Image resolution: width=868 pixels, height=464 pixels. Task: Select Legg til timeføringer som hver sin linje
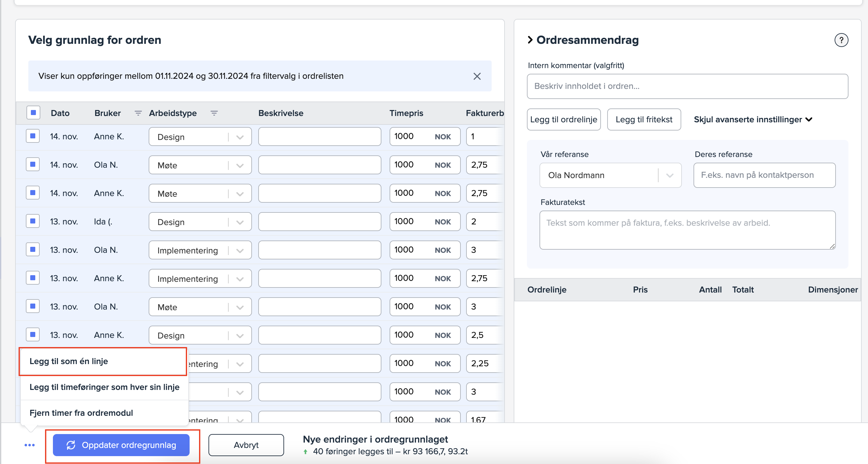(104, 387)
